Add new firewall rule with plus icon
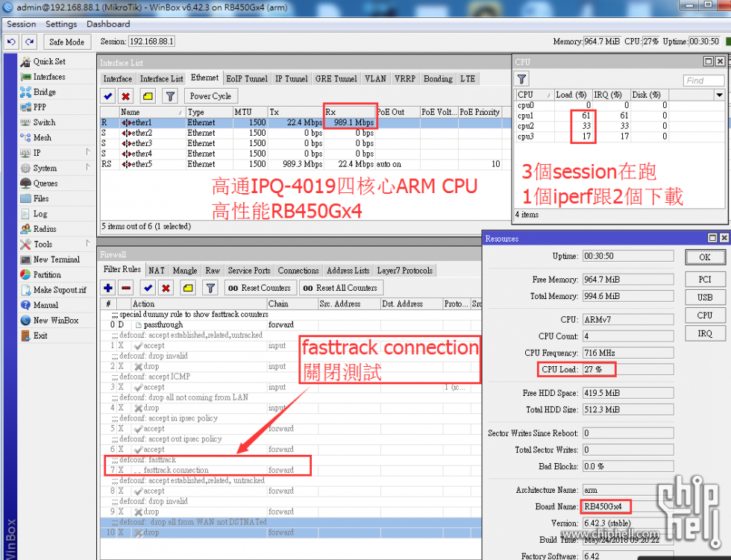Screen dimensions: 731x560 (x=108, y=288)
